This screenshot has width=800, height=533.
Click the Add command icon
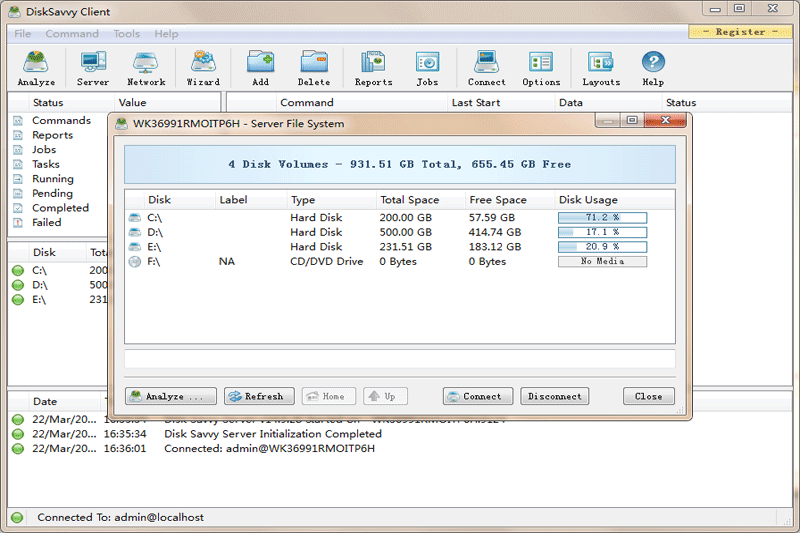pos(260,68)
